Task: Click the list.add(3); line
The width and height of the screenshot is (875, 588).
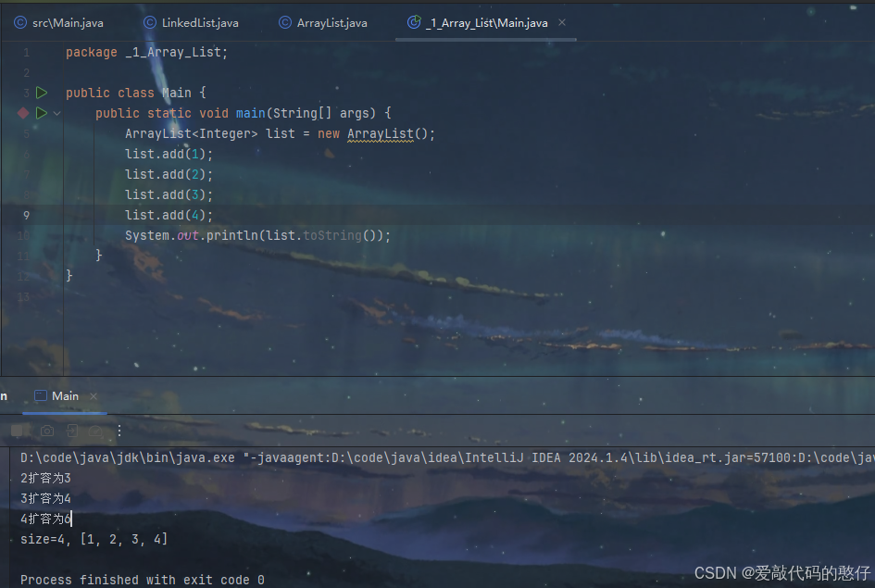Action: (169, 194)
